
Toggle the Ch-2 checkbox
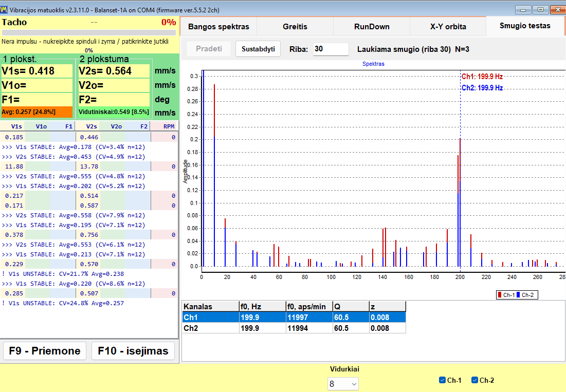(x=474, y=380)
